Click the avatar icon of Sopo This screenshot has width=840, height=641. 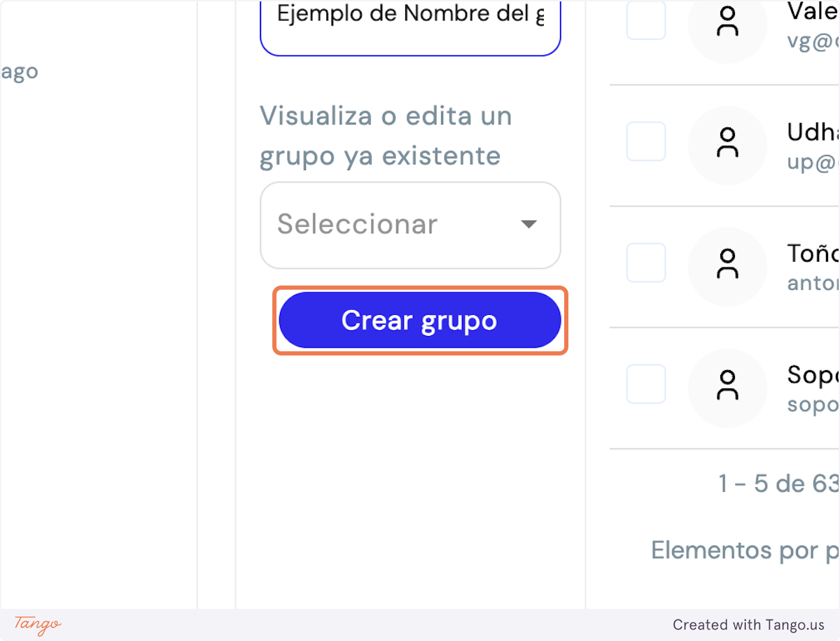728,387
